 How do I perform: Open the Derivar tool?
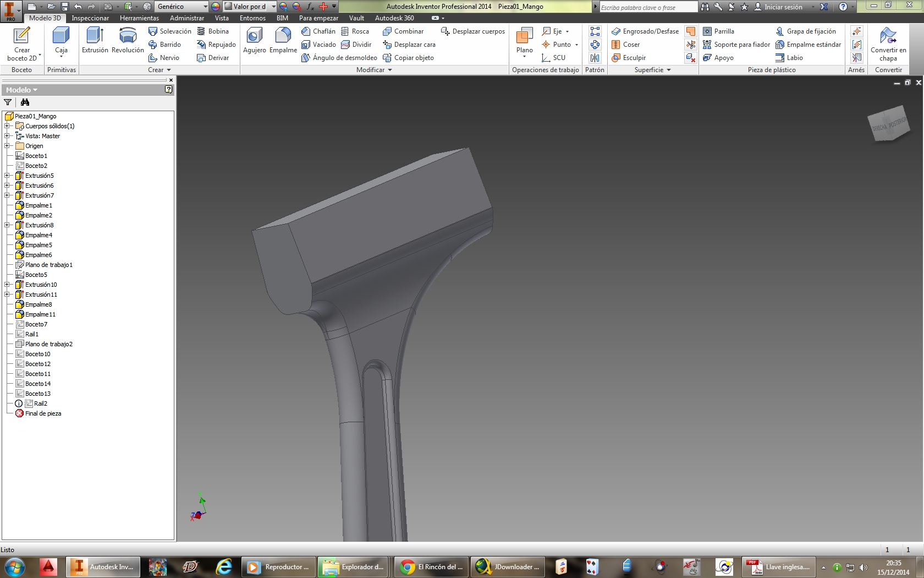click(213, 58)
